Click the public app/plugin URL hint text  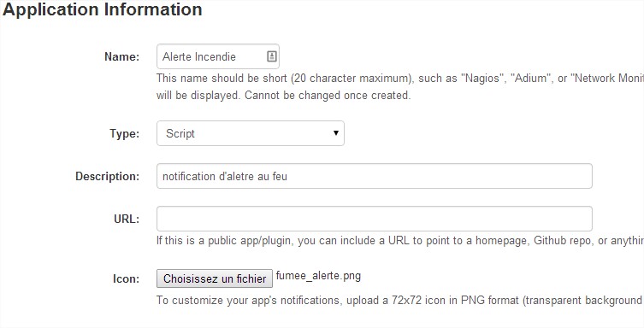tap(400, 241)
